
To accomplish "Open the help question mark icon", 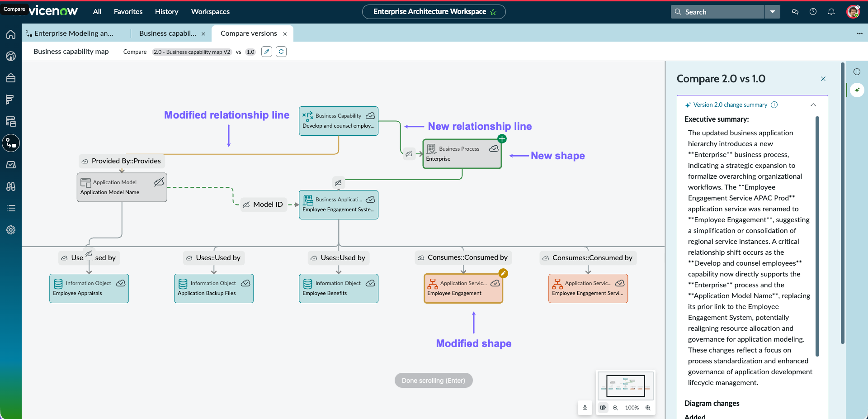I will pyautogui.click(x=813, y=12).
